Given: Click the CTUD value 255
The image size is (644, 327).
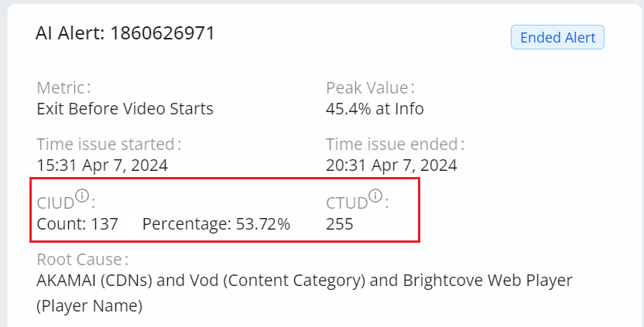Looking at the screenshot, I should (340, 224).
